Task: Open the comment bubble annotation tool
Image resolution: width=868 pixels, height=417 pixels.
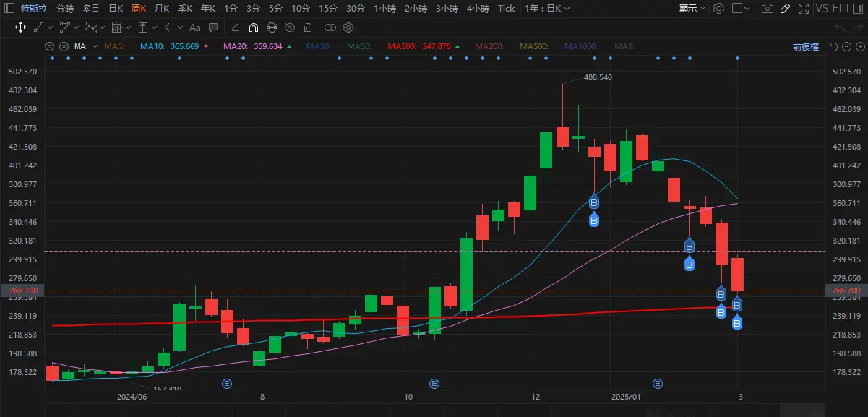Action: (212, 27)
